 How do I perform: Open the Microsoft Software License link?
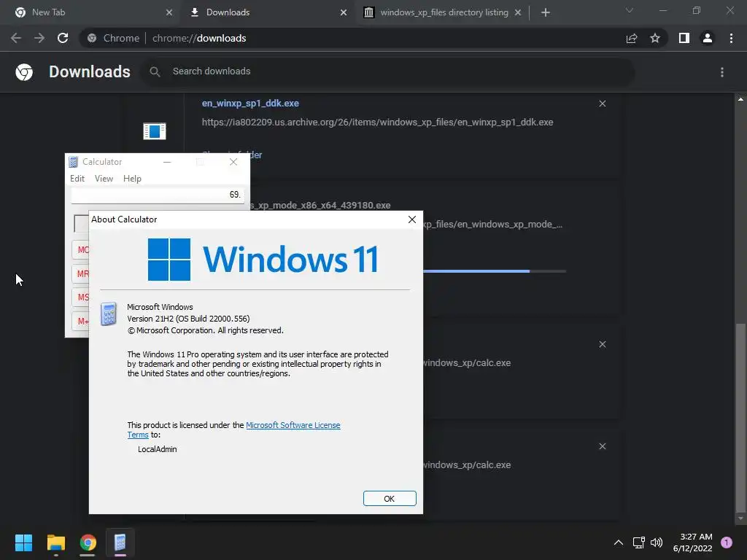[x=293, y=425]
